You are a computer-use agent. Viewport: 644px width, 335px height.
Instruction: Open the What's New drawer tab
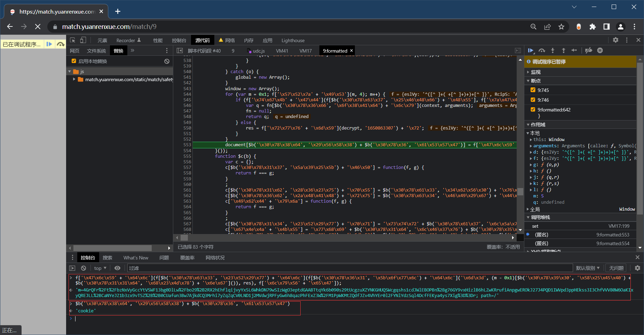click(136, 258)
